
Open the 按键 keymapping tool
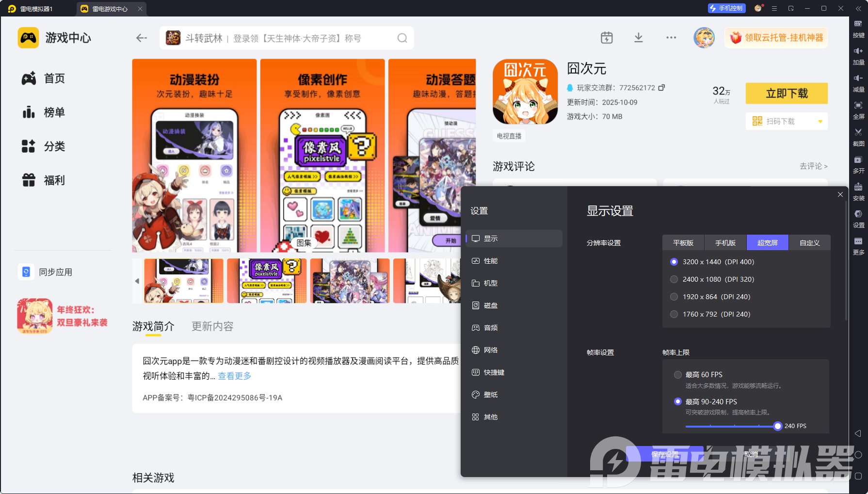[858, 29]
